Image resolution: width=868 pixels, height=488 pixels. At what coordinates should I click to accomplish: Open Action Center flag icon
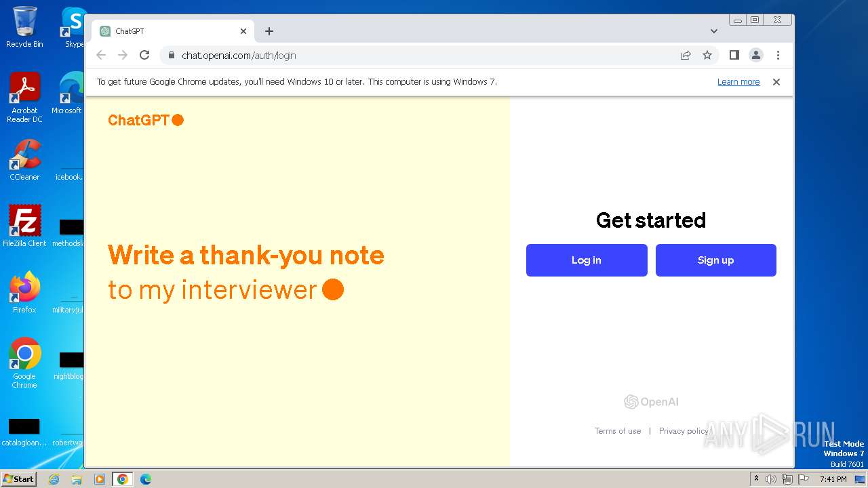point(804,479)
